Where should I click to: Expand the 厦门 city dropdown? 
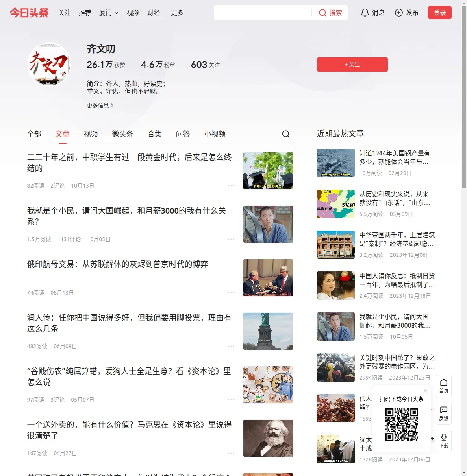[x=109, y=13]
